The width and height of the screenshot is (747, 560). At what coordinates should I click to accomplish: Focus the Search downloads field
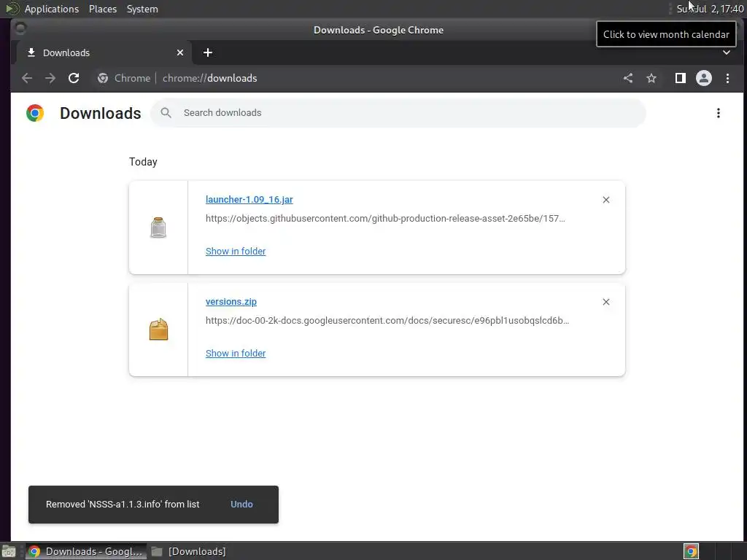[x=398, y=113]
